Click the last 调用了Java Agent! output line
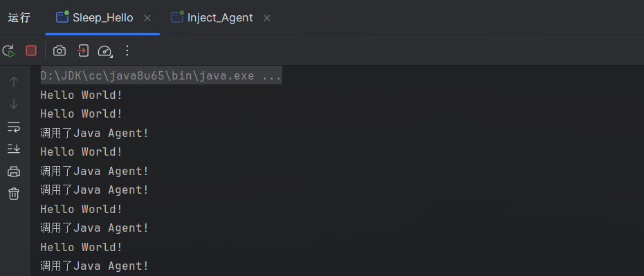 [x=95, y=266]
